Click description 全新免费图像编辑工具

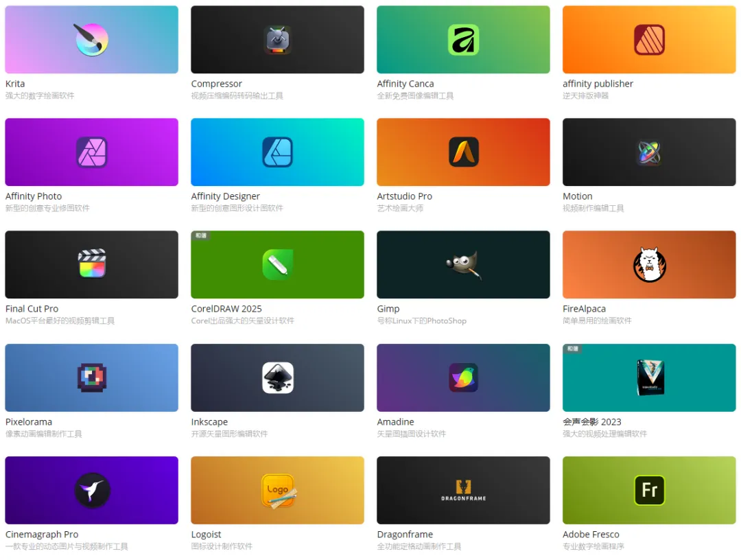point(415,95)
